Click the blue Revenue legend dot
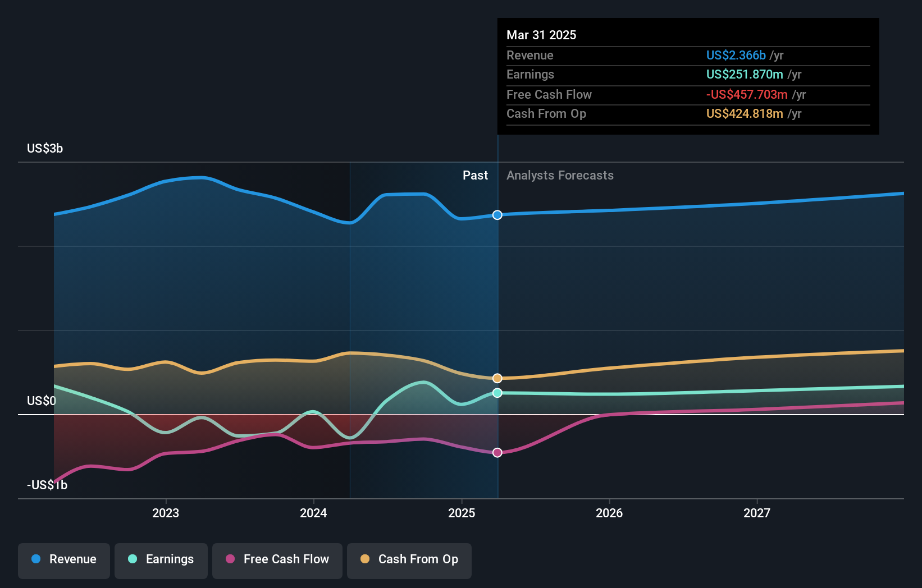The width and height of the screenshot is (922, 588). (x=36, y=559)
